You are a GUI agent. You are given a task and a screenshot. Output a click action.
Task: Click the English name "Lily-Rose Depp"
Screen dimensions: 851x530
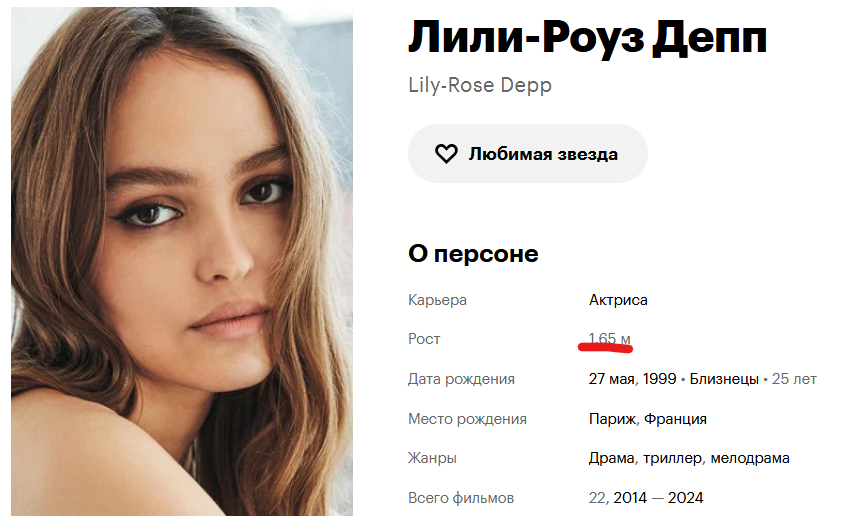click(x=480, y=85)
